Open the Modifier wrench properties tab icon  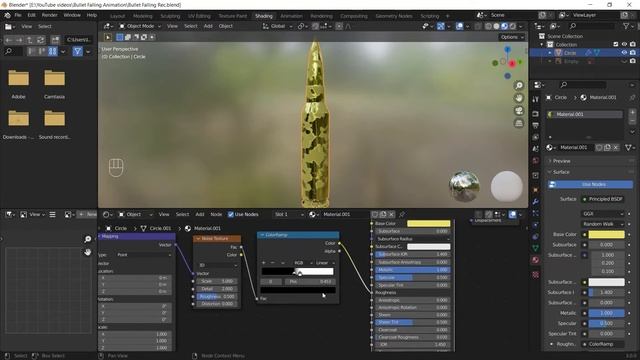[536, 202]
